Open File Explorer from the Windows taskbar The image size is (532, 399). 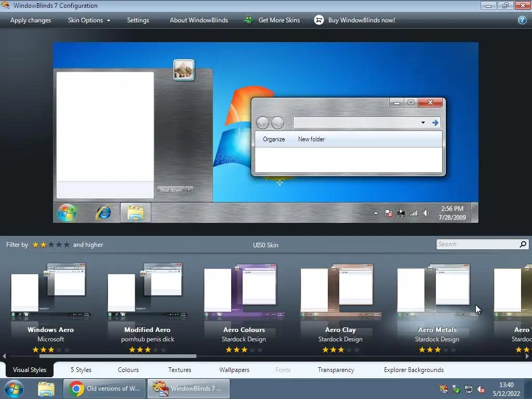[46, 389]
